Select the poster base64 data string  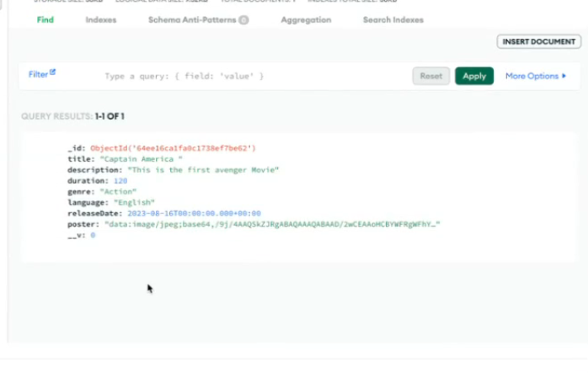click(272, 224)
